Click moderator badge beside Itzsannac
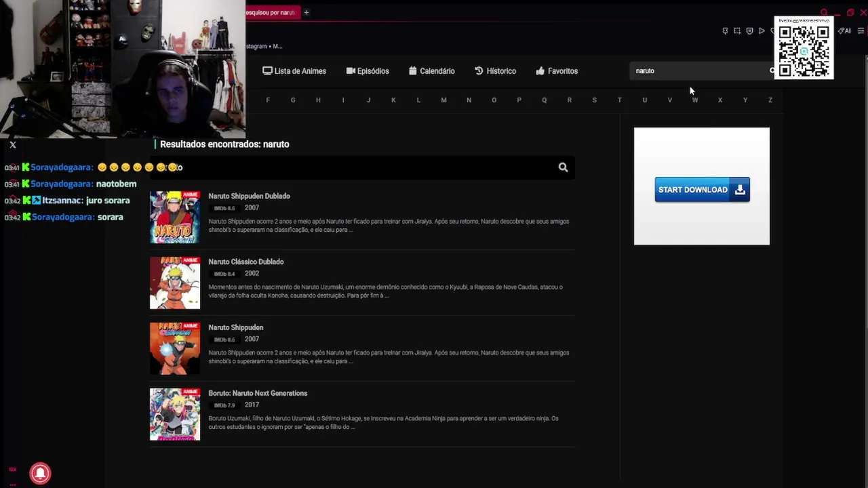This screenshot has width=868, height=488. coord(37,201)
